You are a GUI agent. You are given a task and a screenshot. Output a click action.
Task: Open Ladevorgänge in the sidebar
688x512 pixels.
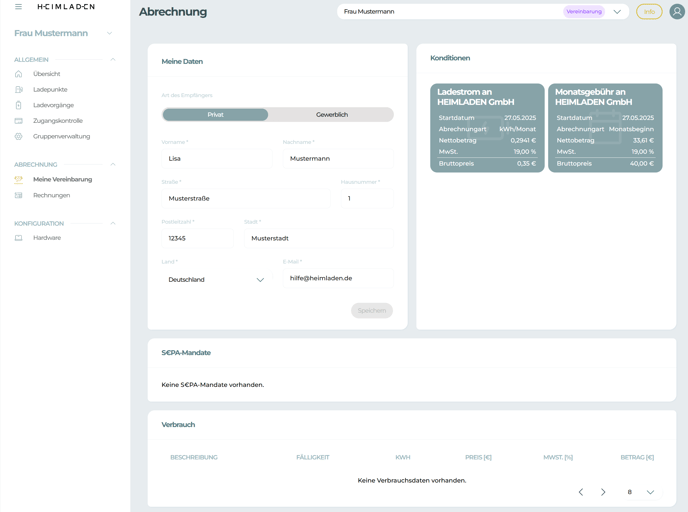54,105
